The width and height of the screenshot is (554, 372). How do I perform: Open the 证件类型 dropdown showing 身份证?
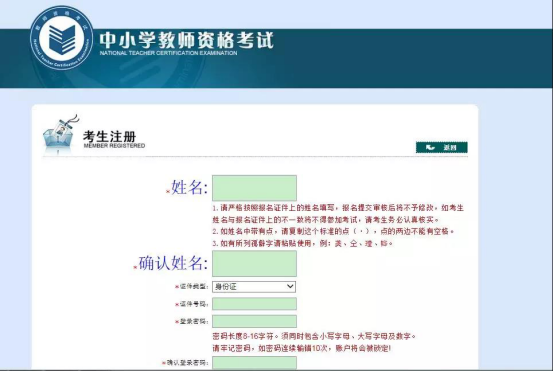pos(254,287)
